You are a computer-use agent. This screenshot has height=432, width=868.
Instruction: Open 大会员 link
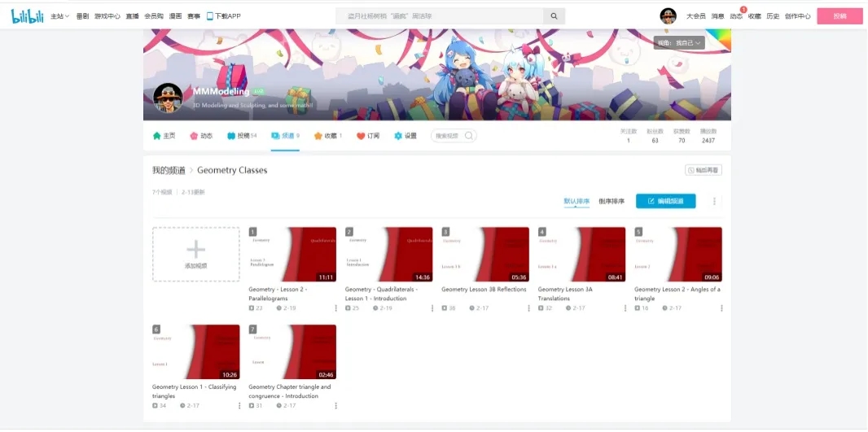696,16
